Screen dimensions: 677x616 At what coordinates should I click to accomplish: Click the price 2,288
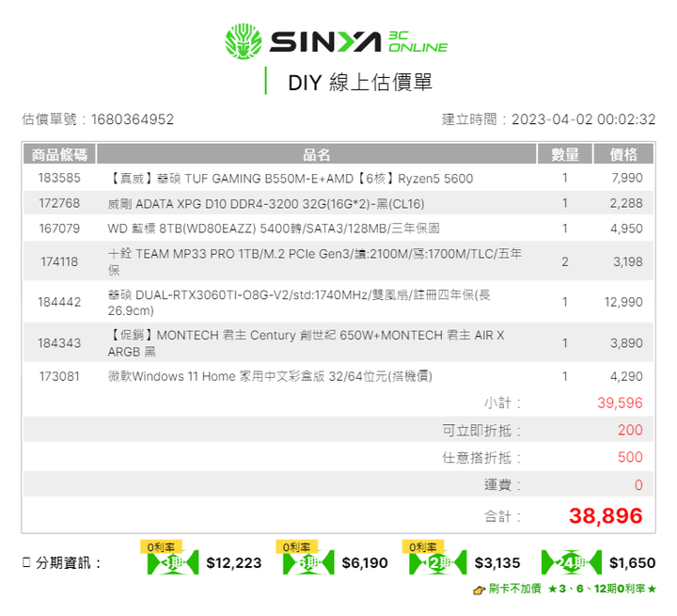pos(626,203)
